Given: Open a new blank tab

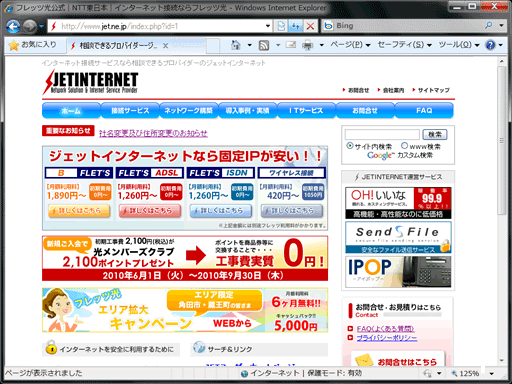Looking at the screenshot, I should [x=213, y=46].
